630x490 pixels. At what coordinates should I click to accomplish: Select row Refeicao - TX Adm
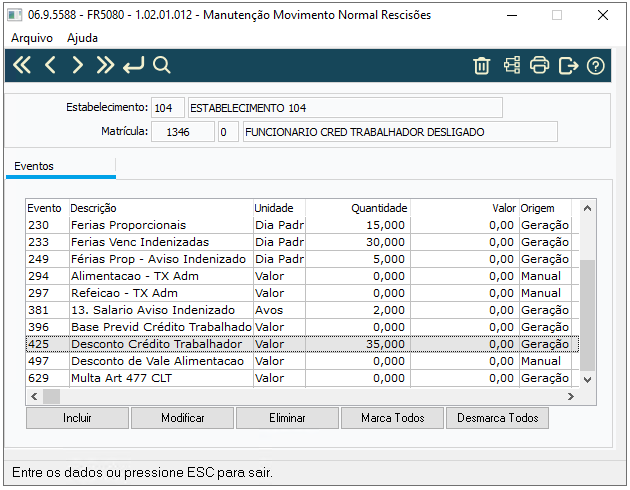303,293
